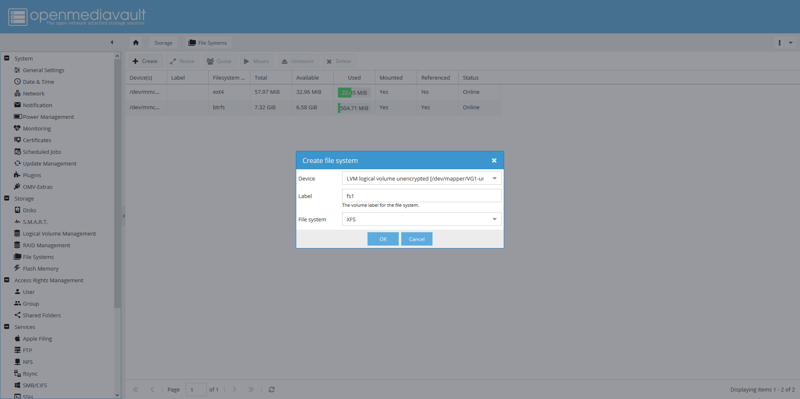Click the Label field containing fs1
800x399 pixels.
click(421, 195)
